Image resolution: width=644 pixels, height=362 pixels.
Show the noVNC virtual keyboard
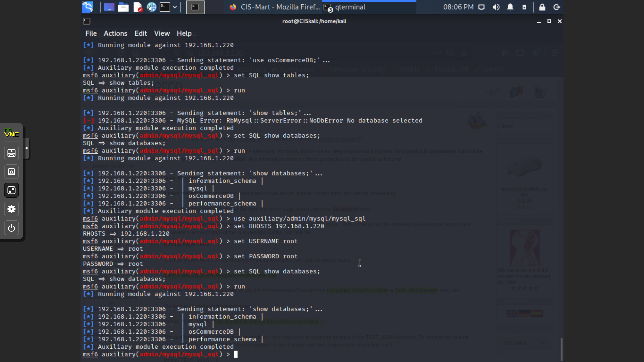click(12, 153)
